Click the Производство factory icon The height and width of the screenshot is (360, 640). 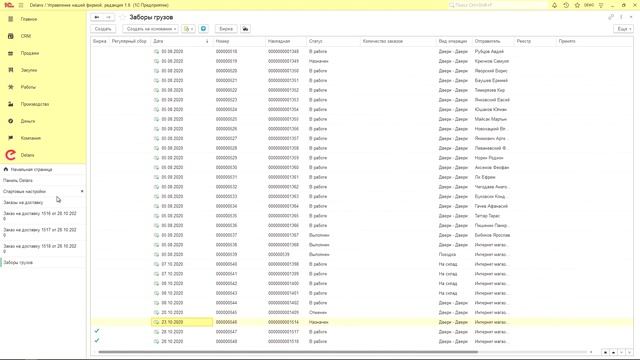(x=11, y=104)
